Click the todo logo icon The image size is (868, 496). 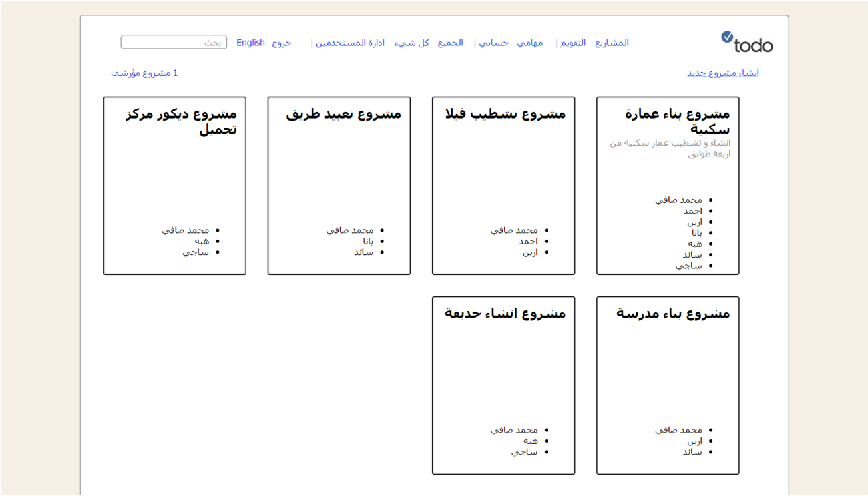click(x=746, y=42)
